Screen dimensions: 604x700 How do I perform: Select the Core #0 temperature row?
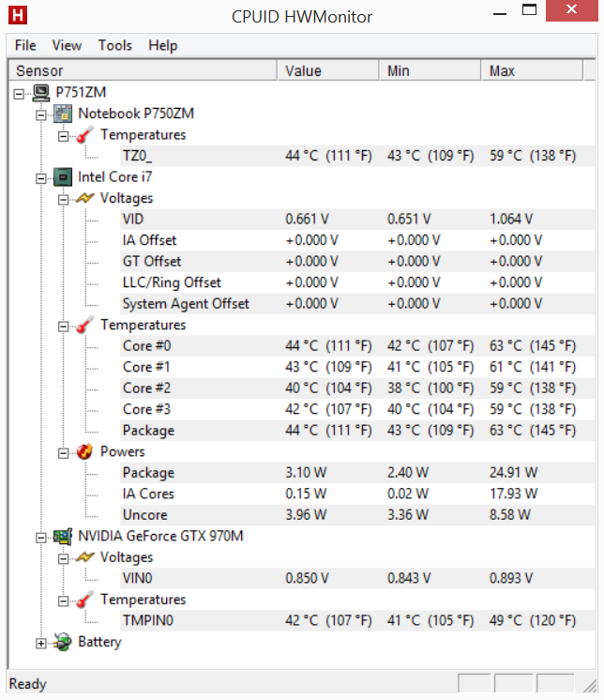click(357, 346)
